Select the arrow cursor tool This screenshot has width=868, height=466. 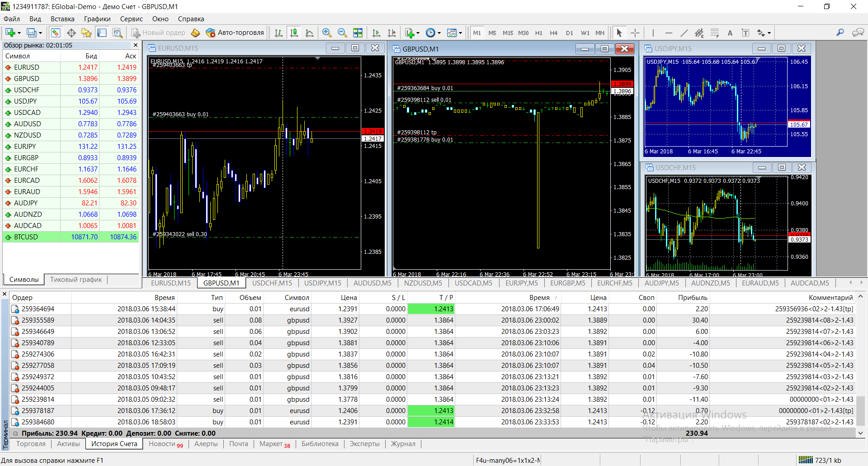(x=619, y=33)
